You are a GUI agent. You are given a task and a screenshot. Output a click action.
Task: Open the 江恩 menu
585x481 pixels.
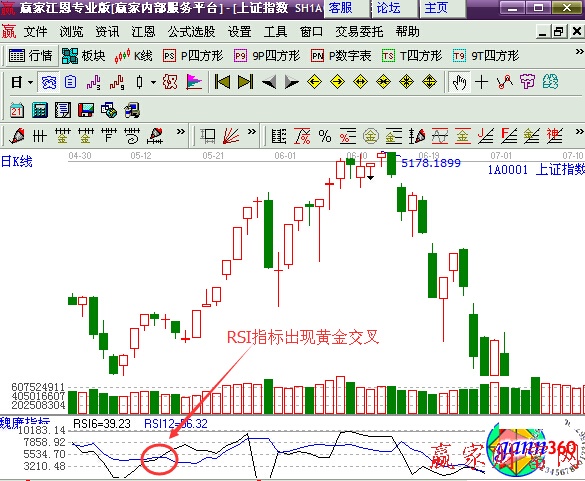(x=143, y=32)
